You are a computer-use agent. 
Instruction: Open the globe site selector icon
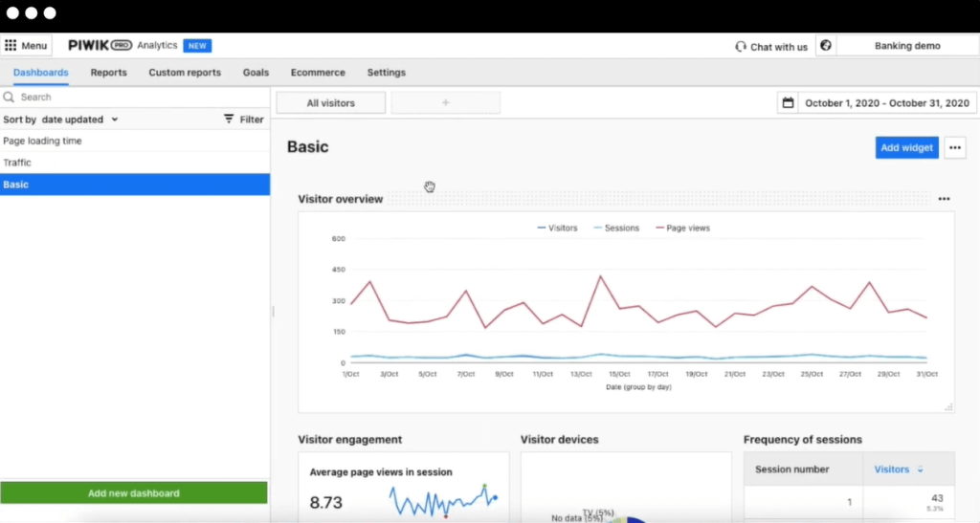click(826, 46)
